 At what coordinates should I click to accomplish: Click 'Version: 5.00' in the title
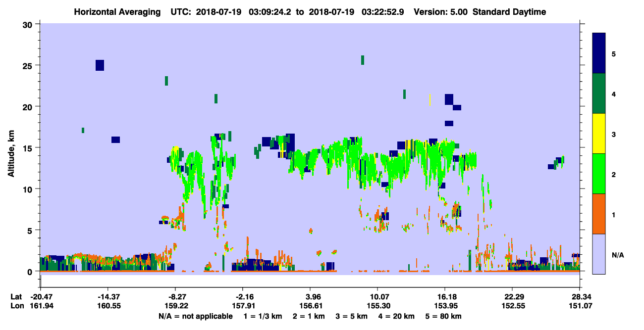pyautogui.click(x=441, y=12)
